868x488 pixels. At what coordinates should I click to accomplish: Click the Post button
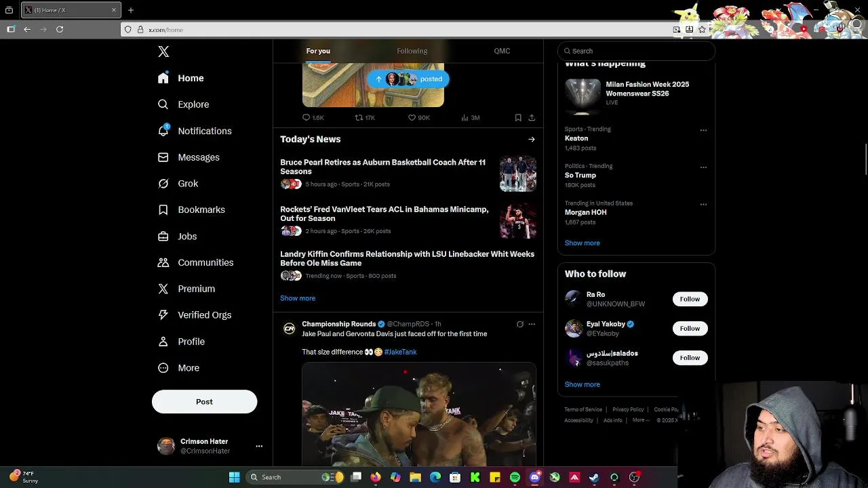pos(204,401)
